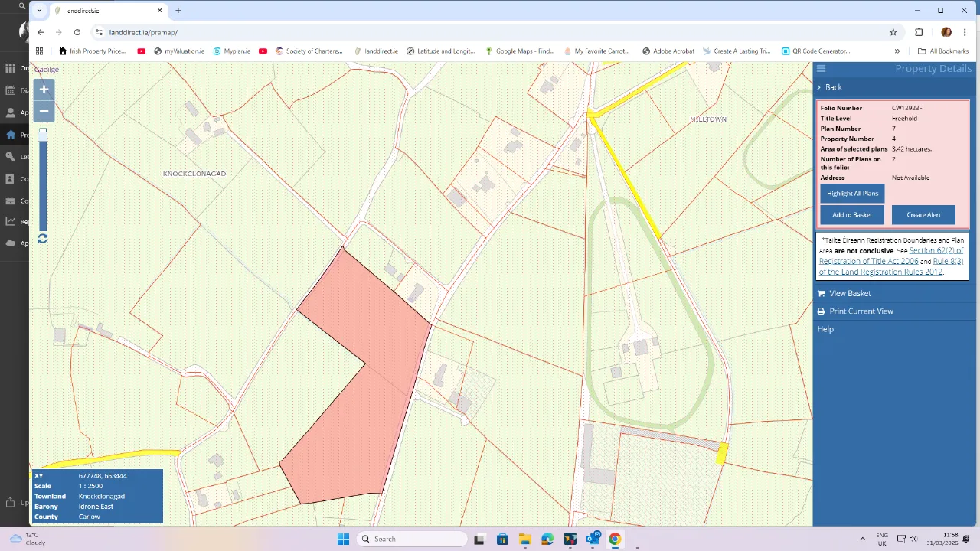Image resolution: width=980 pixels, height=551 pixels.
Task: Click the Upload icon at the sidebar bottom
Action: pos(10,502)
